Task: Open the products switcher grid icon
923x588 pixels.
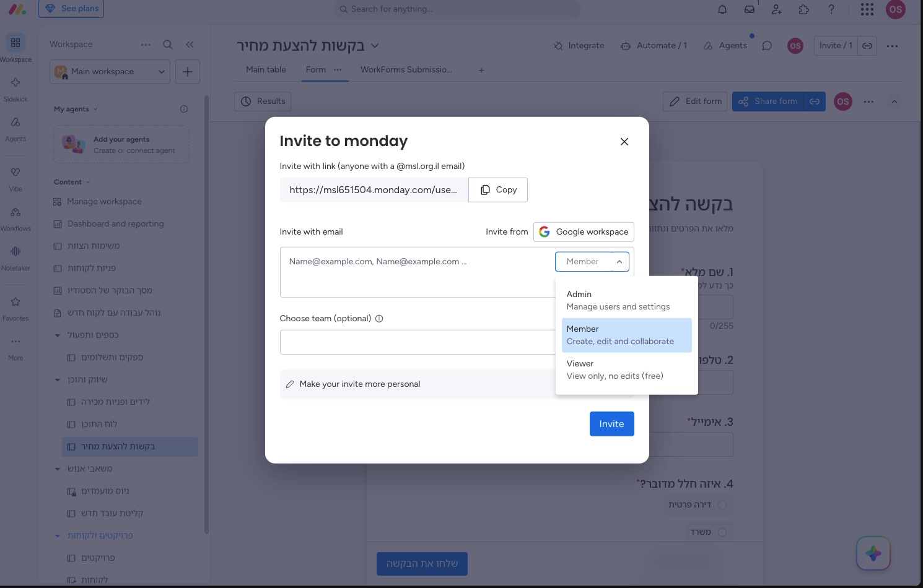Action: pos(867,9)
